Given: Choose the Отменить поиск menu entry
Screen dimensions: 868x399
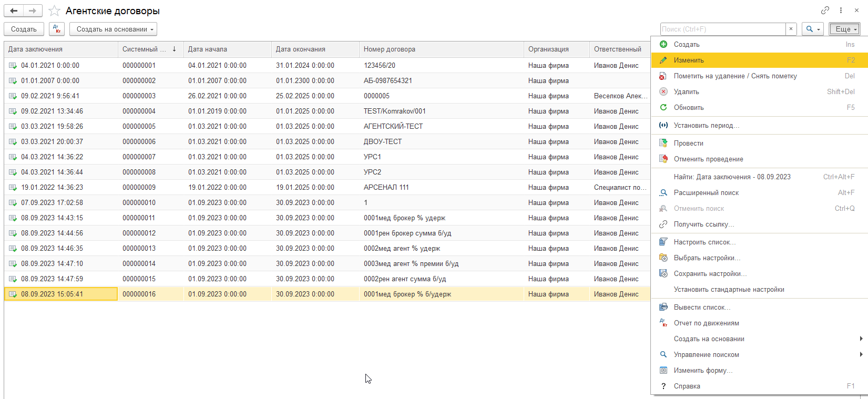Looking at the screenshot, I should 759,208.
